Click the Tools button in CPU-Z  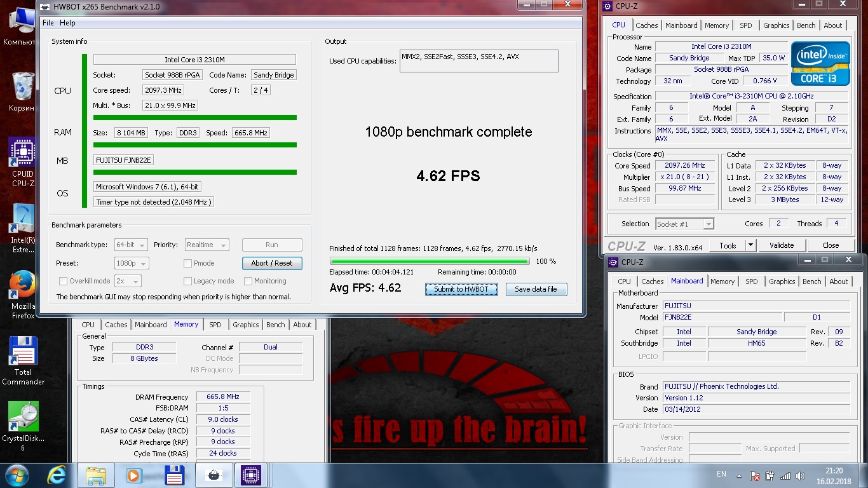click(728, 245)
